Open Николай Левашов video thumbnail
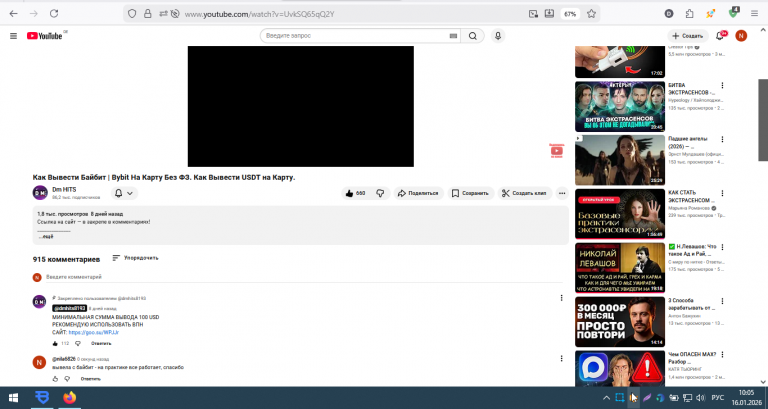The image size is (768, 409). [620, 268]
